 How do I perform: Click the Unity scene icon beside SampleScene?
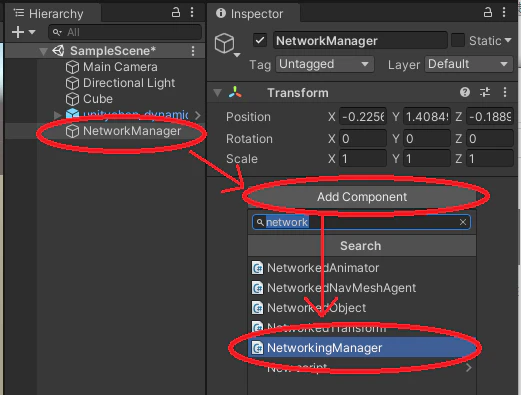tap(58, 51)
